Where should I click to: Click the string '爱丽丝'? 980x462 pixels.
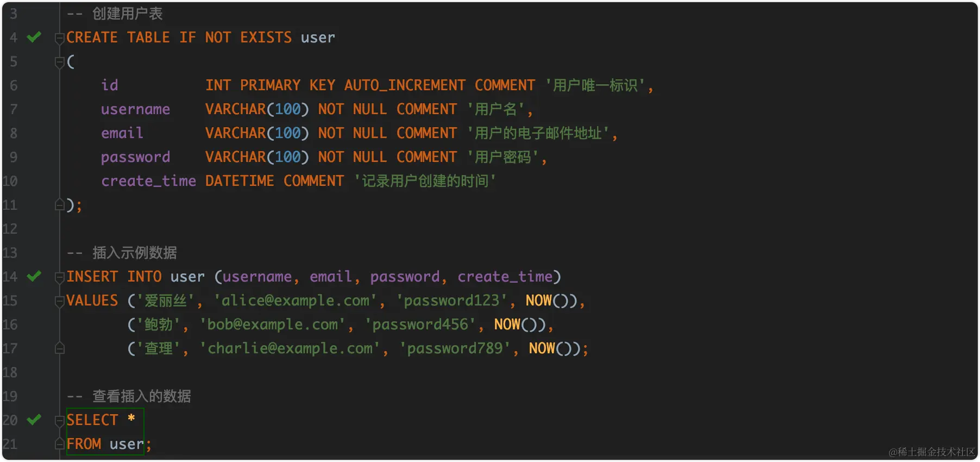(166, 301)
